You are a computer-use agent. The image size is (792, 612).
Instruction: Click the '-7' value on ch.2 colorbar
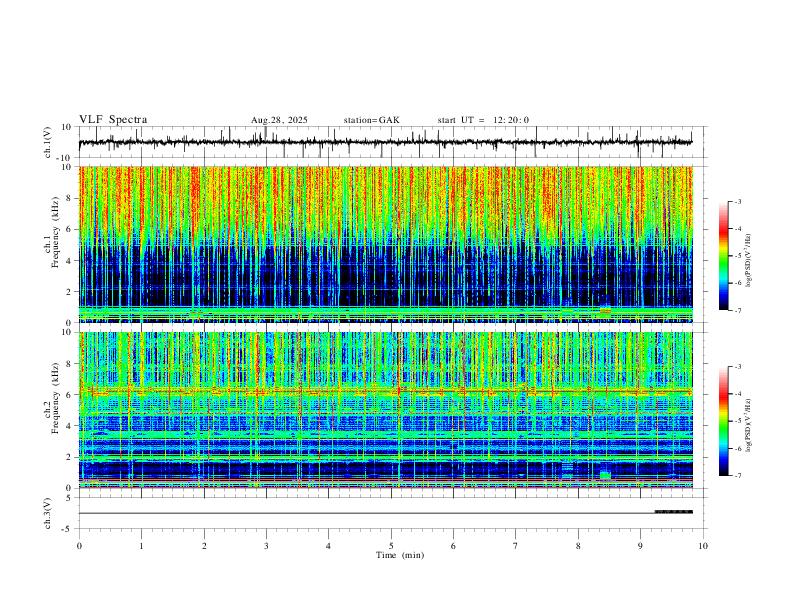pyautogui.click(x=737, y=476)
